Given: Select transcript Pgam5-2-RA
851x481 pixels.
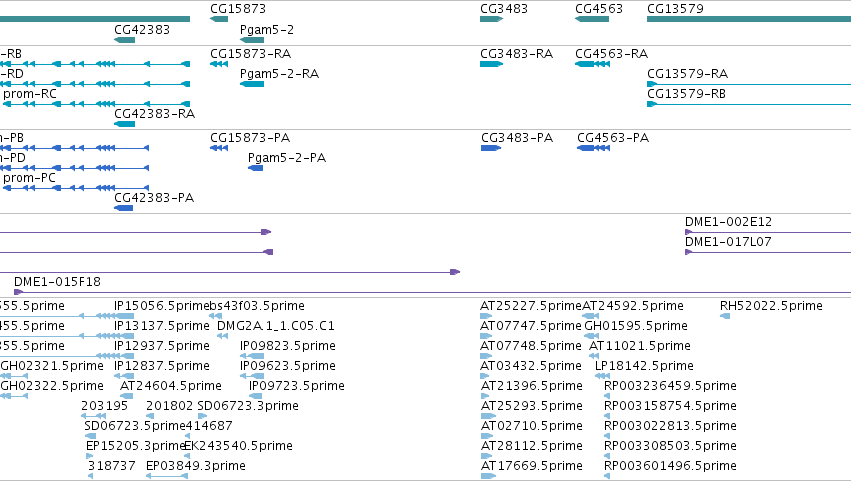Looking at the screenshot, I should pos(279,74).
